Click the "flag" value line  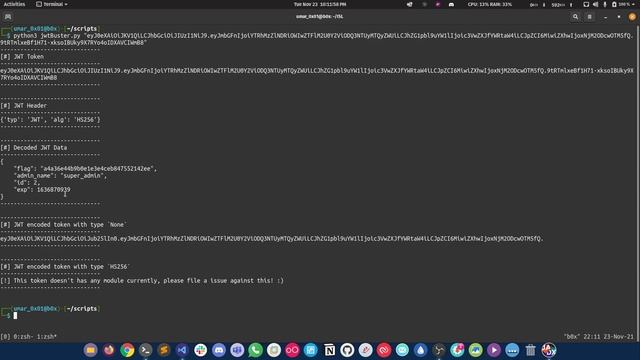[x=85, y=169]
